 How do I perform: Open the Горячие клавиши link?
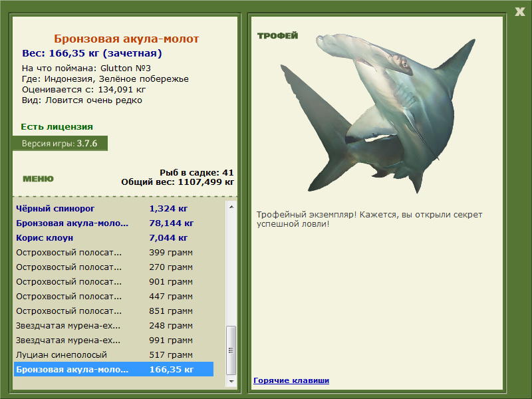[x=291, y=380]
